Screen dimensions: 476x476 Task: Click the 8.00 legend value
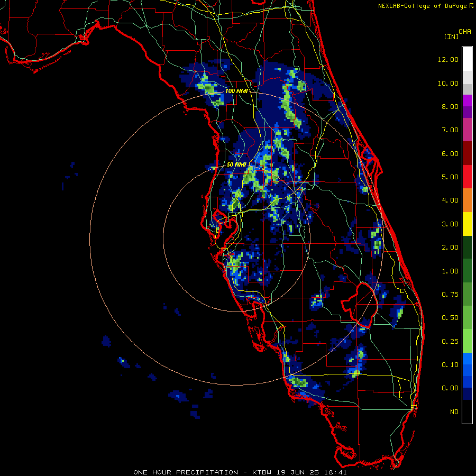coord(450,106)
